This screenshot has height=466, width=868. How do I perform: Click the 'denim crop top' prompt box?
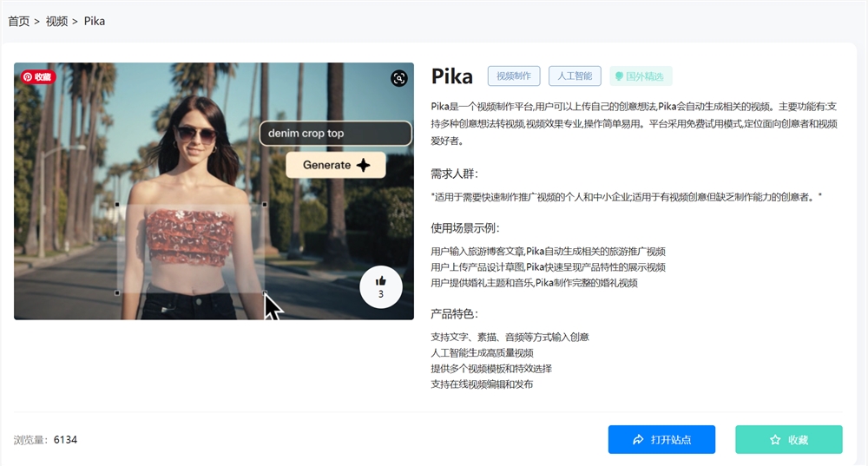point(335,134)
